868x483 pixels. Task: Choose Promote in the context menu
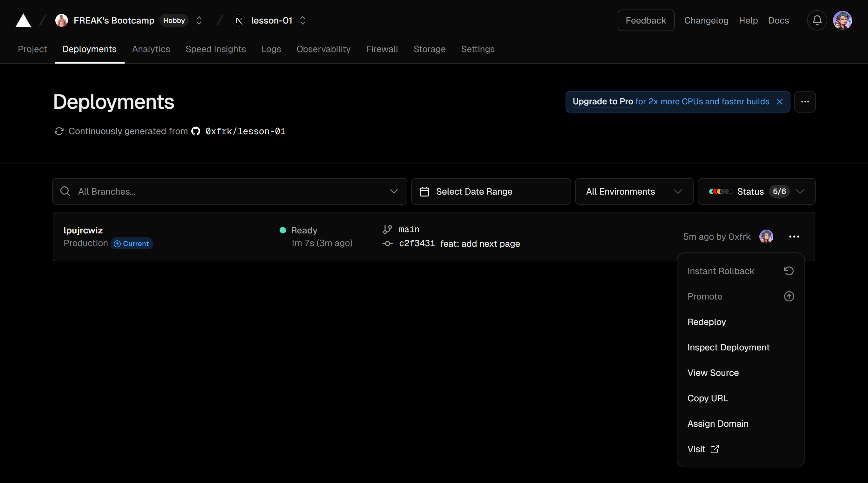pos(741,296)
